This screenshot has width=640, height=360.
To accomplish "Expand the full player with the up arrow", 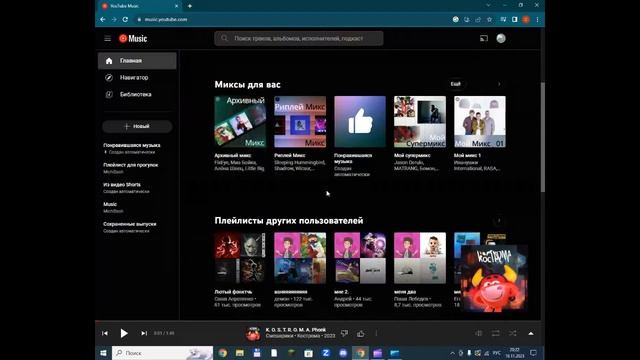I will [531, 333].
